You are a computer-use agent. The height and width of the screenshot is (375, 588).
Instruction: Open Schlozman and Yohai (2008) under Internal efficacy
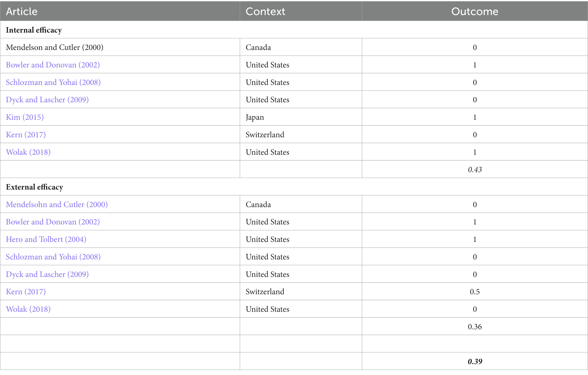tap(53, 82)
